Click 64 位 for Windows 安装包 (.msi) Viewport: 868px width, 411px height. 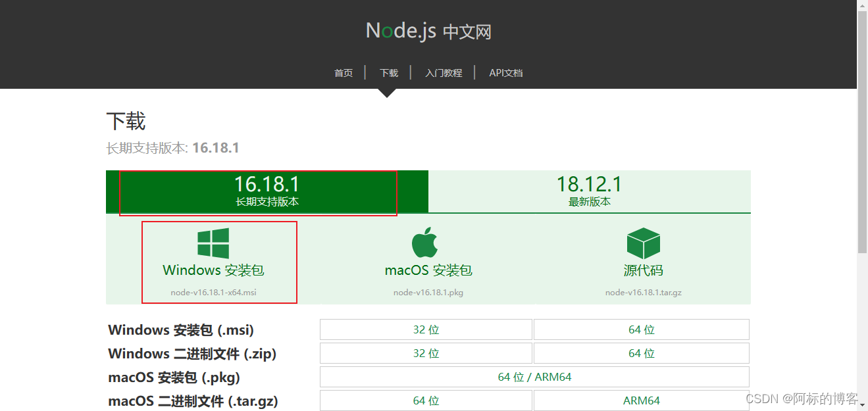(x=641, y=329)
